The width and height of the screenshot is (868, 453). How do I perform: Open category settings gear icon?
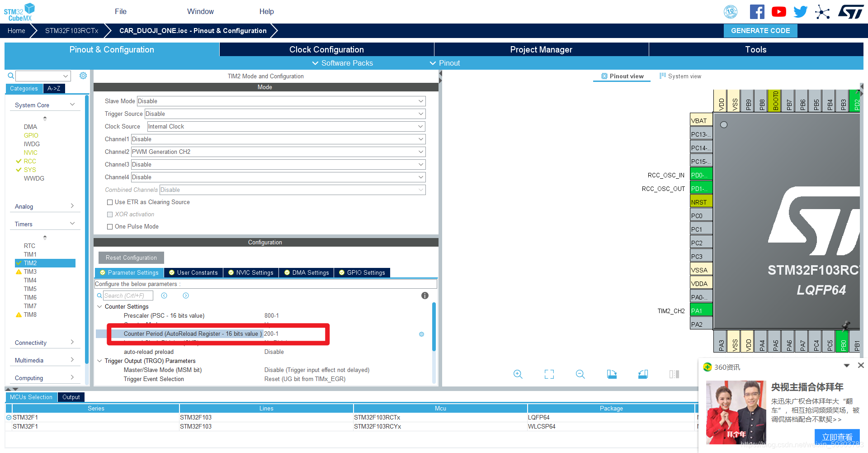83,76
